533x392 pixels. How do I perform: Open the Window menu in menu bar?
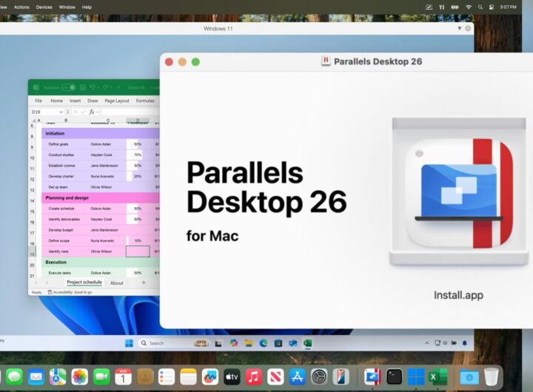pyautogui.click(x=67, y=7)
